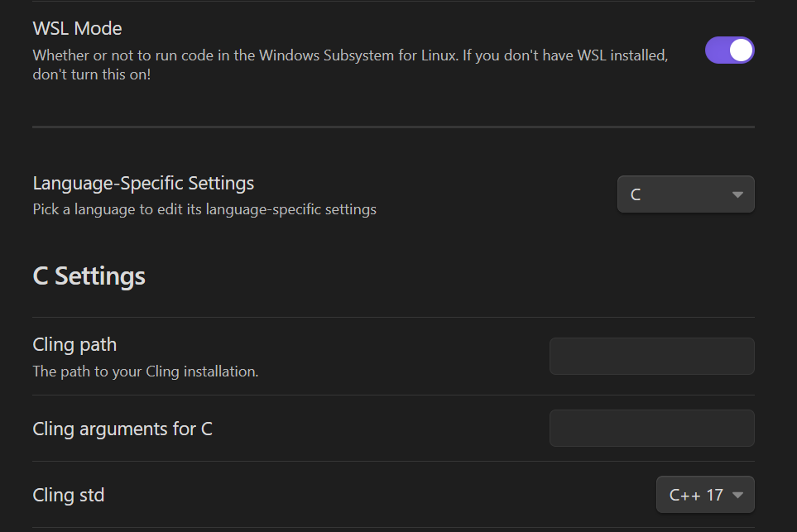Click the Cling std dropdown chevron

(x=737, y=496)
